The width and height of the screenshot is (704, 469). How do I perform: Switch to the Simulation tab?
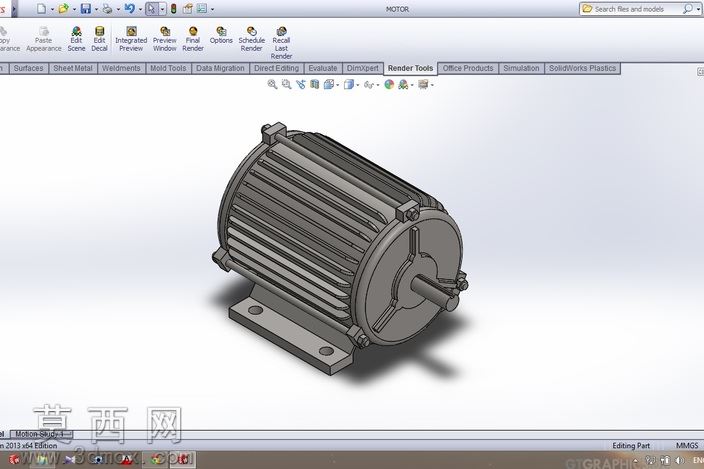(521, 68)
